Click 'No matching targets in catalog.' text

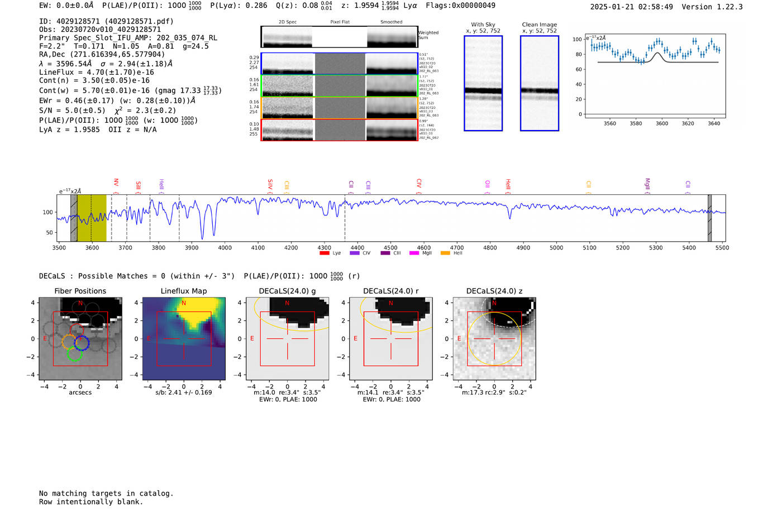(x=106, y=493)
